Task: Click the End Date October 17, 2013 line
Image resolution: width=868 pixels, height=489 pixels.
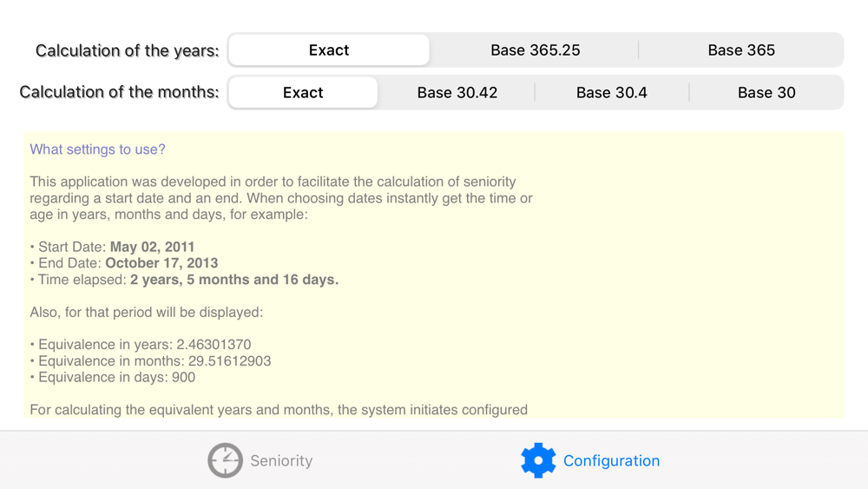Action: point(124,263)
